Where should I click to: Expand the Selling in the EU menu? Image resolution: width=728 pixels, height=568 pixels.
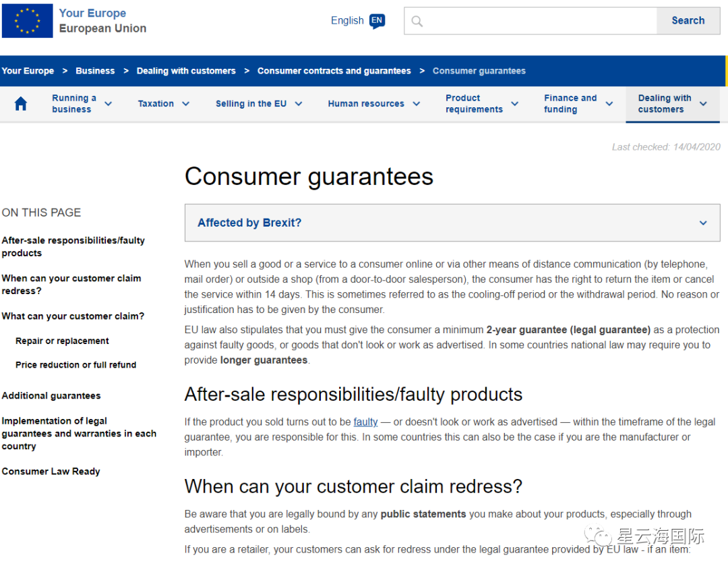[258, 104]
